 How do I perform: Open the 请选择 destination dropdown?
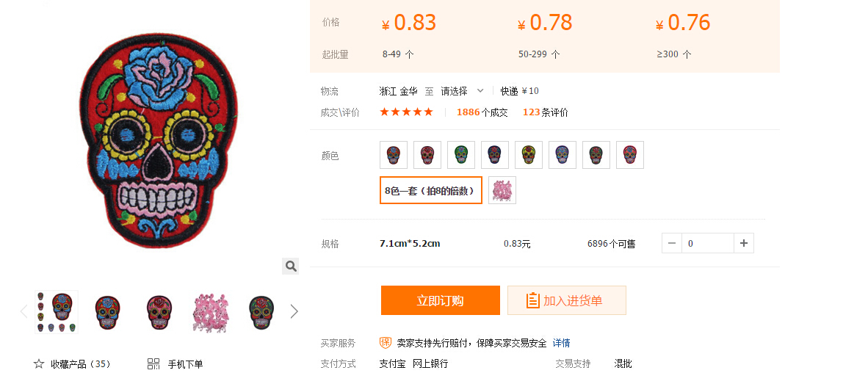pos(462,91)
